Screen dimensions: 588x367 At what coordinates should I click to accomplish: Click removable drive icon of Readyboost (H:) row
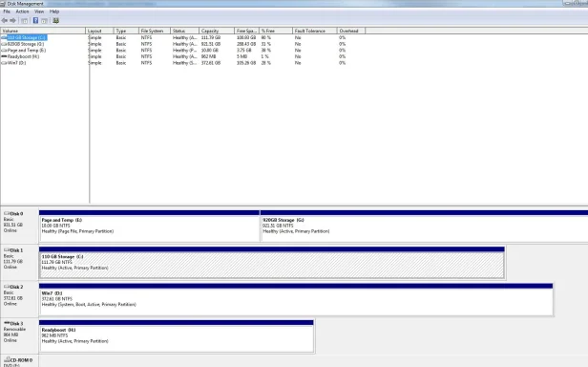(4, 56)
